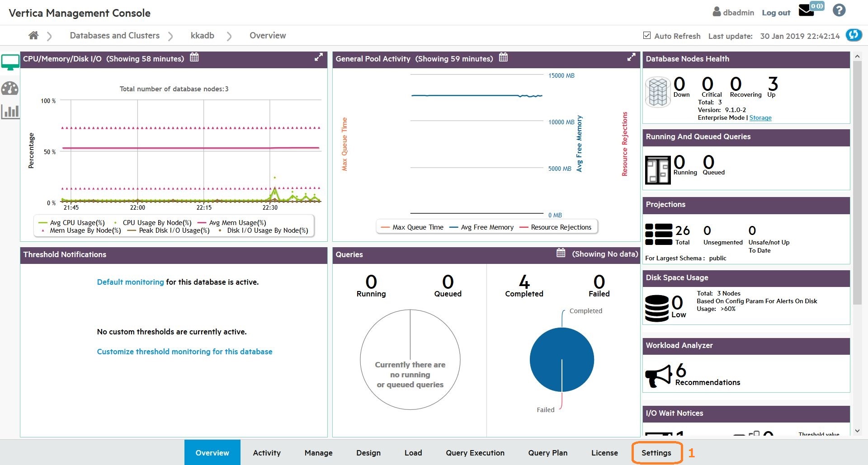Select the gauge dashboard icon in left sidebar

click(10, 88)
